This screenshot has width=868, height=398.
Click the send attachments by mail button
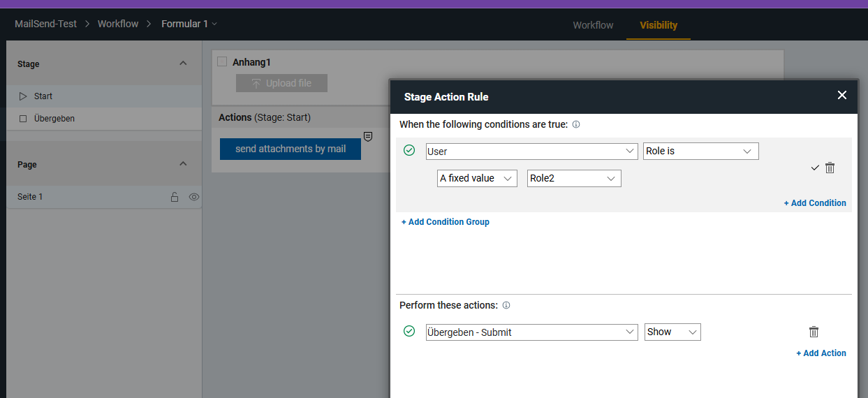click(x=290, y=149)
